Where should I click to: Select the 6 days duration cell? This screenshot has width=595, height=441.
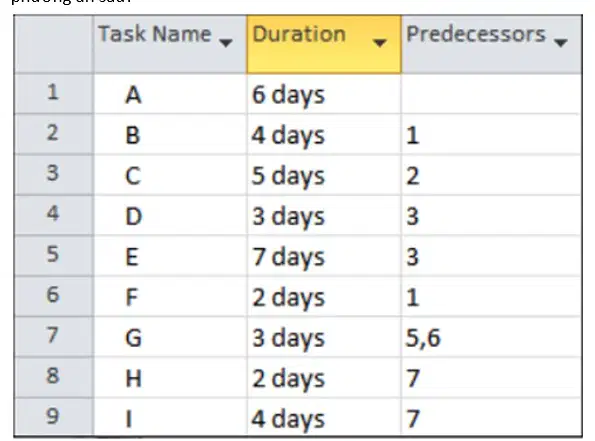pyautogui.click(x=324, y=94)
